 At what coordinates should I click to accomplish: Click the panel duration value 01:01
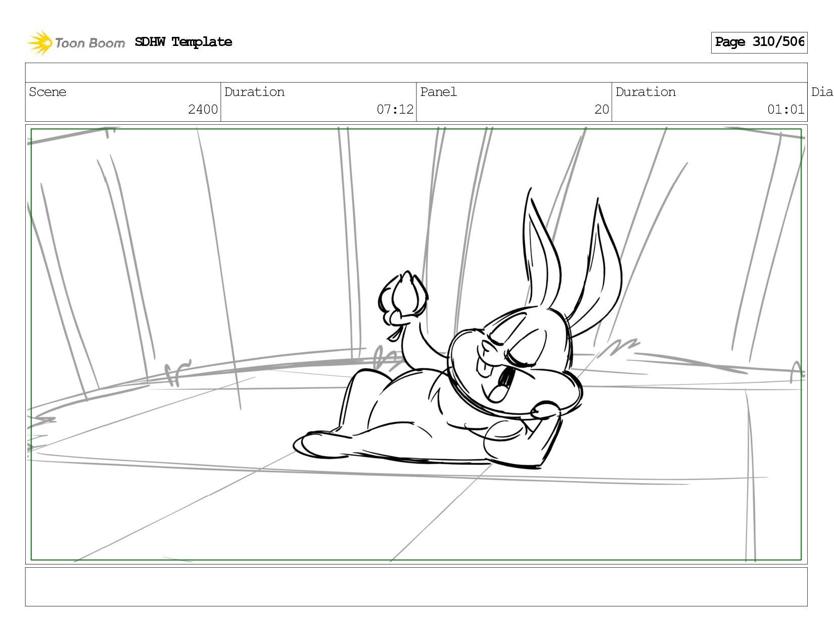click(785, 110)
